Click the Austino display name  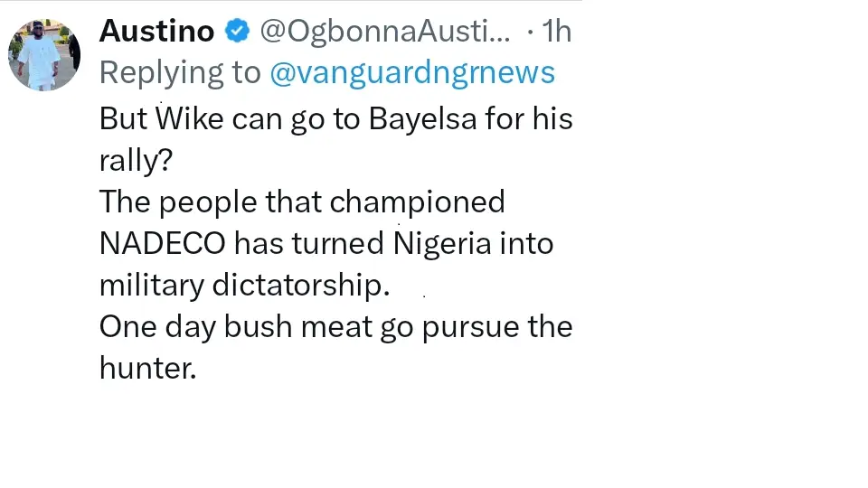156,32
